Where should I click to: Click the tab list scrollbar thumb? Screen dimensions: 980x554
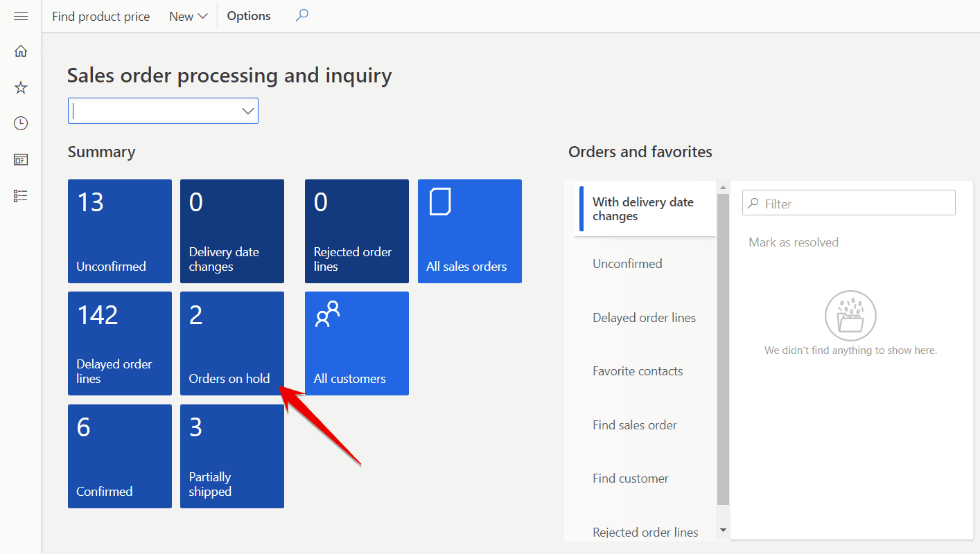tap(723, 349)
